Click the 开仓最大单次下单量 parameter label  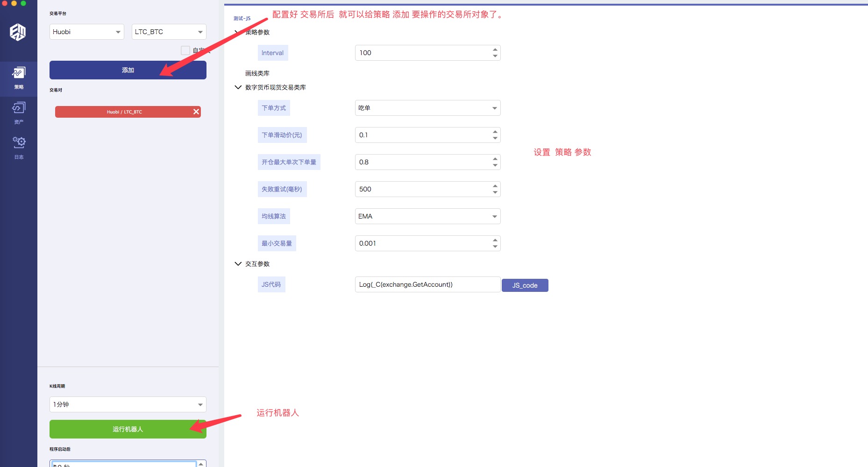(x=289, y=162)
